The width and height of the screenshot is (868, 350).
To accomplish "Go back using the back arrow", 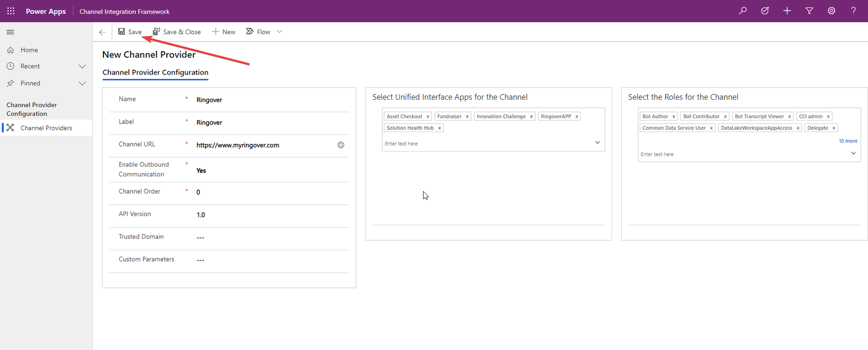I will click(x=102, y=32).
